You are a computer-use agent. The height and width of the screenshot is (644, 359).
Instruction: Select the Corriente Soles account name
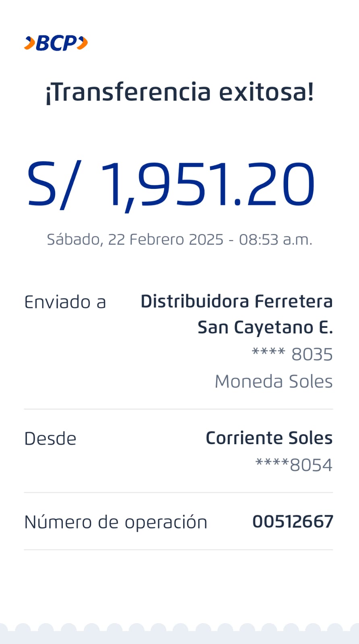(x=269, y=438)
